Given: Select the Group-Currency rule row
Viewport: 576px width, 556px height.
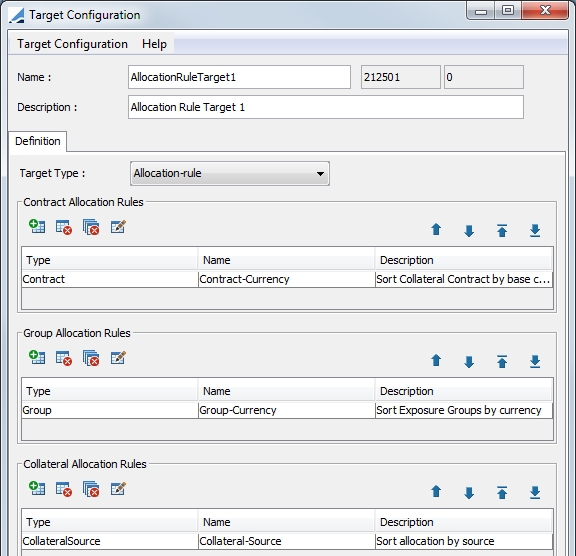Looking at the screenshot, I should [287, 410].
